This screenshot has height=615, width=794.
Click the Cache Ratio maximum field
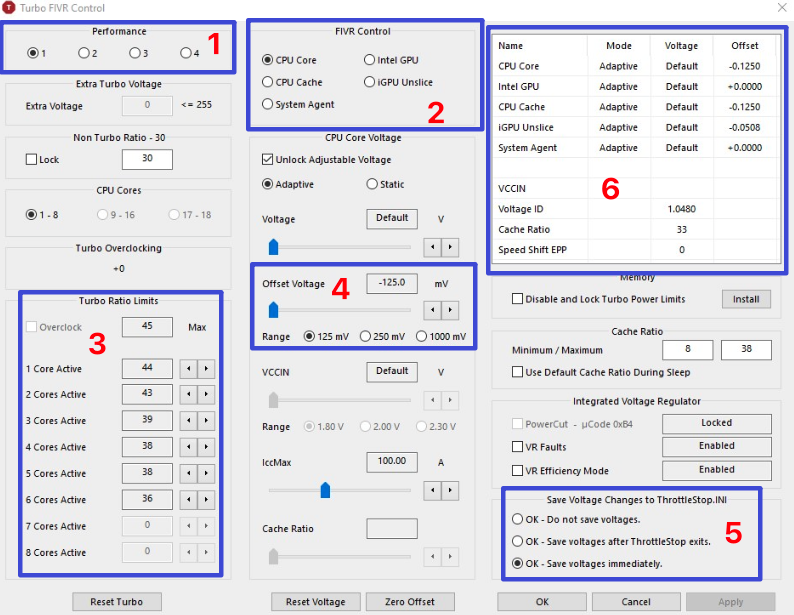(746, 349)
